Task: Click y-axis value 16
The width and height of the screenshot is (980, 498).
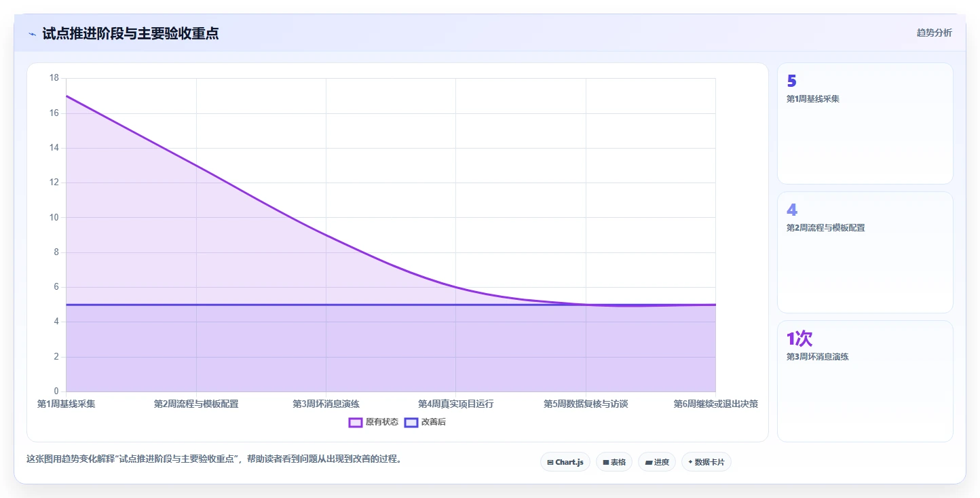Action: point(54,113)
